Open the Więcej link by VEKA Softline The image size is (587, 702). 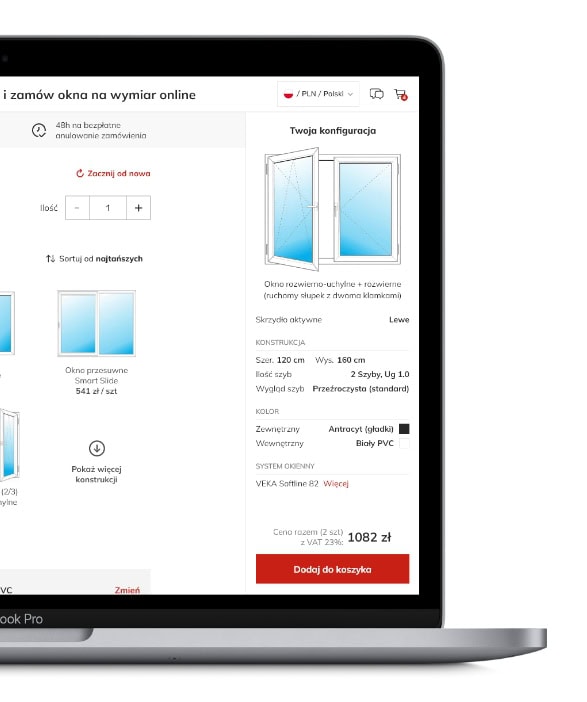coord(336,484)
